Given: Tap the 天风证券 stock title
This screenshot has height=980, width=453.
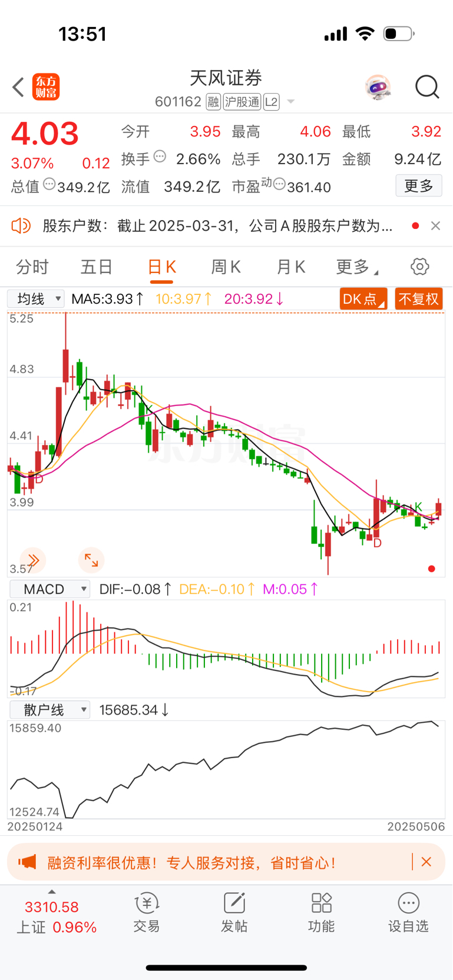Looking at the screenshot, I should pos(226,78).
